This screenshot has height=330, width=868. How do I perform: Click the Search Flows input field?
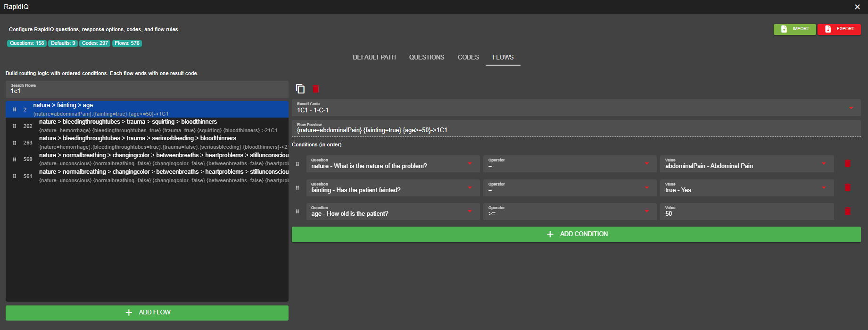(x=147, y=89)
